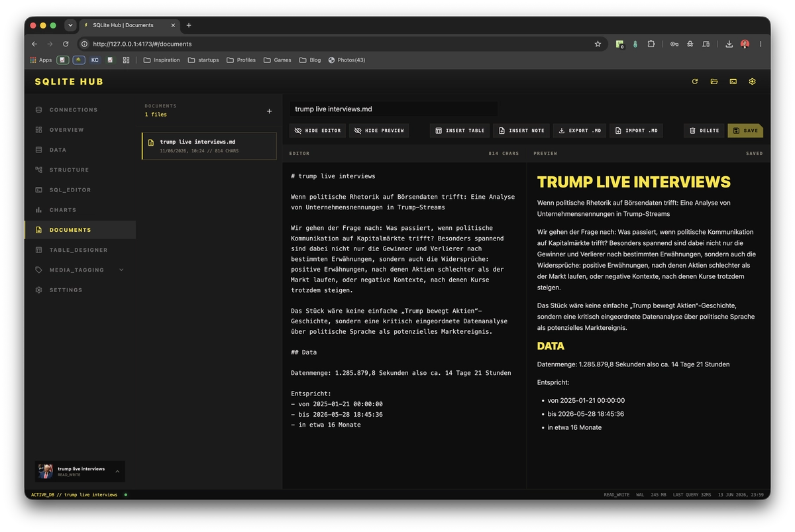Open the grid-style bookmark icon
The image size is (795, 532).
pyautogui.click(x=126, y=60)
